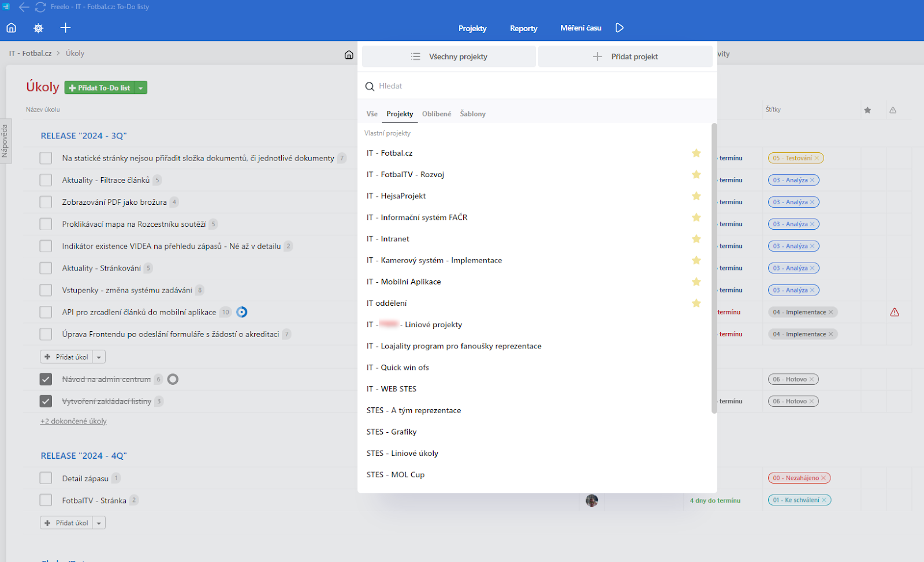924x562 pixels.
Task: Open RELEASE "2024 - 3Q" list link
Action: pos(84,136)
